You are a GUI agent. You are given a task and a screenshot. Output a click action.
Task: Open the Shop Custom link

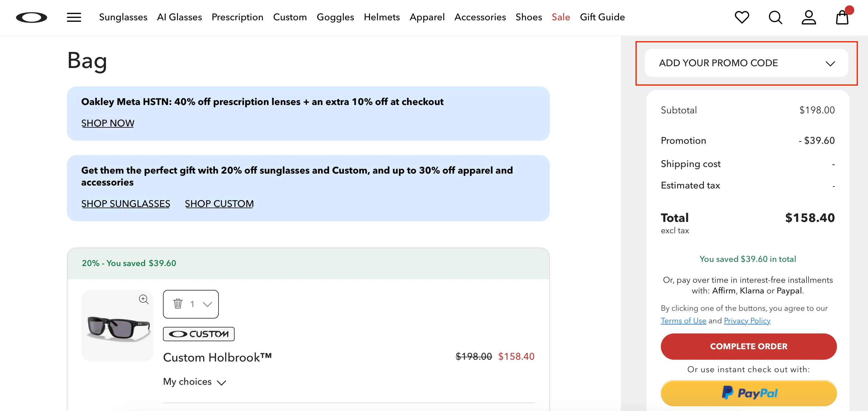[219, 204]
